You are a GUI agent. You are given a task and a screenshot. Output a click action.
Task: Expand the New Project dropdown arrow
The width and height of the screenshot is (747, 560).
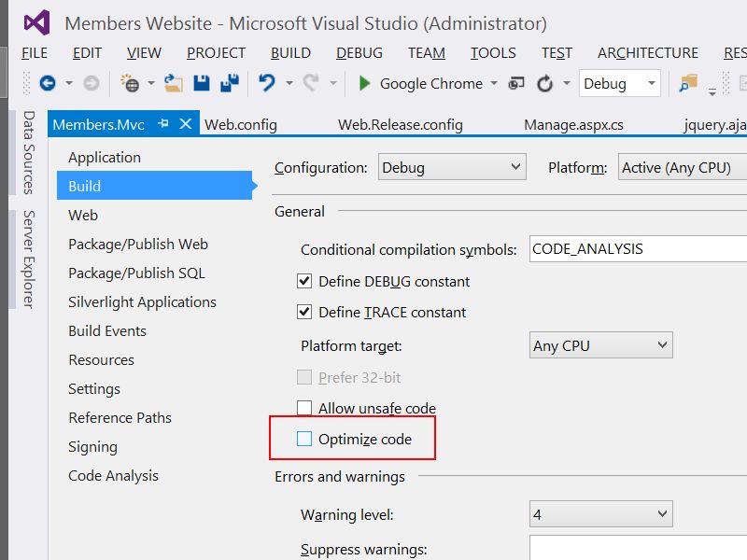(x=151, y=83)
